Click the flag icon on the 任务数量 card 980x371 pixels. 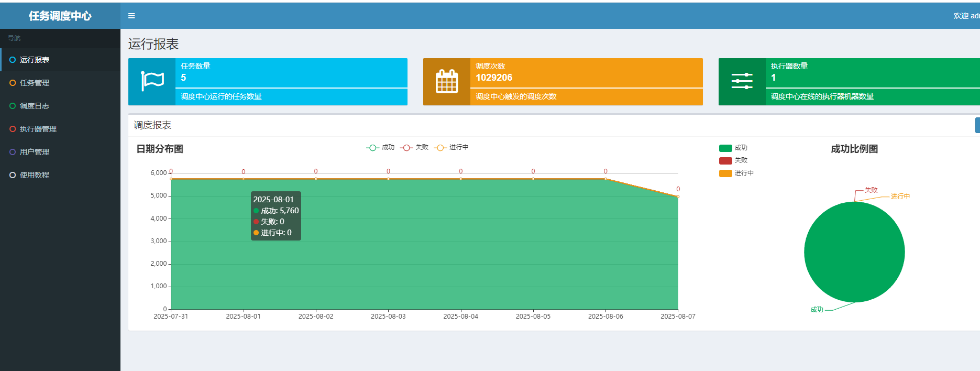[152, 81]
